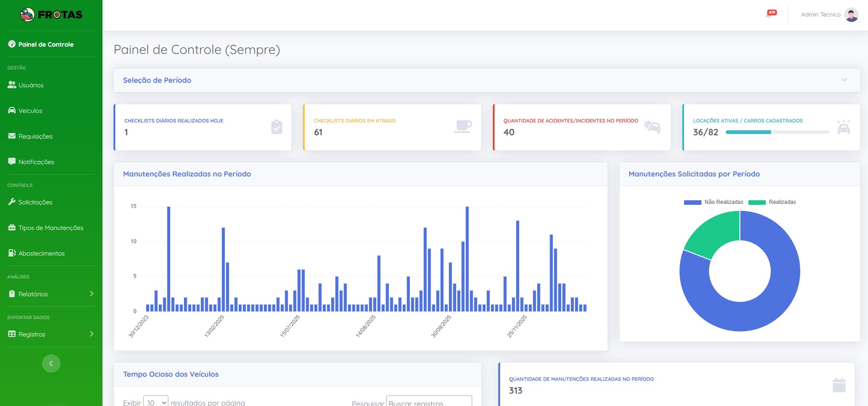The image size is (868, 406).
Task: Click the car icon in active rentals card
Action: (x=843, y=127)
